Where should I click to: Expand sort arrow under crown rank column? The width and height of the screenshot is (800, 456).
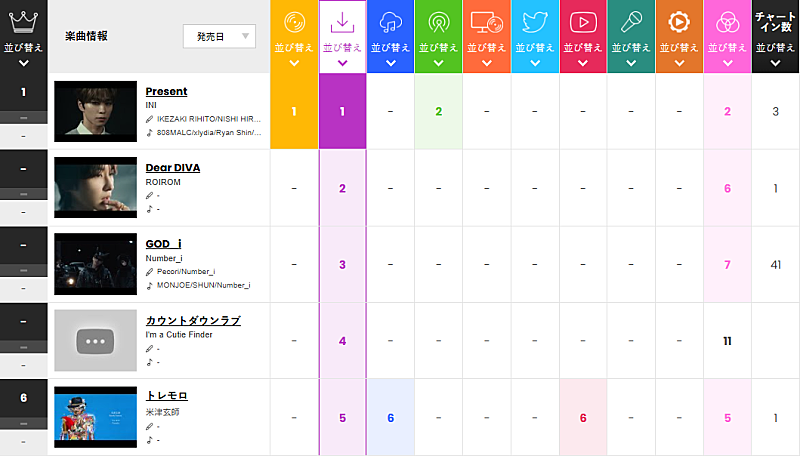coord(23,62)
